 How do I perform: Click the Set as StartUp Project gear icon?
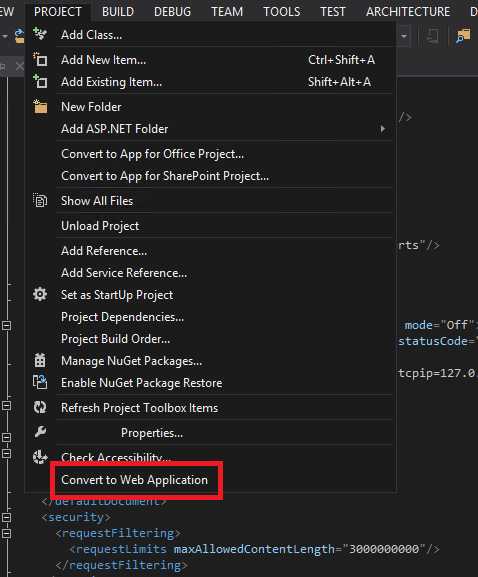click(x=40, y=294)
